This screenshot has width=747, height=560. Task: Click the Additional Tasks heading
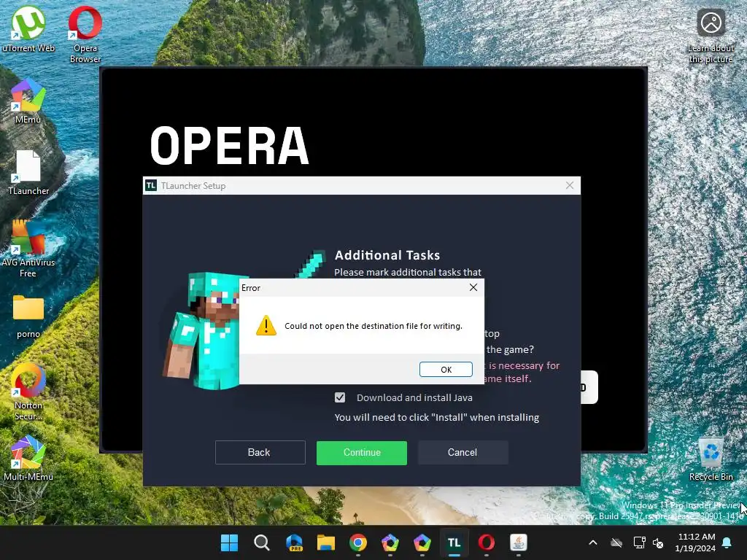(387, 255)
